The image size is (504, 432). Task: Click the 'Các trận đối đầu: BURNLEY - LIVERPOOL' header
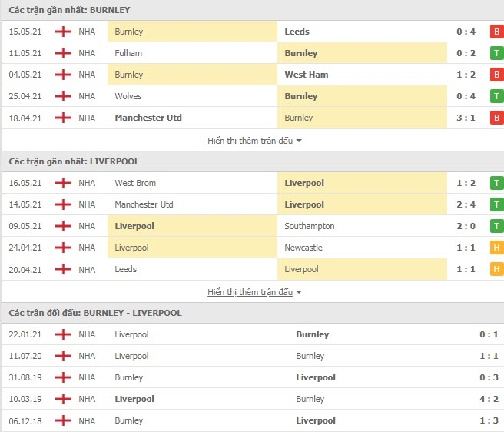[95, 313]
